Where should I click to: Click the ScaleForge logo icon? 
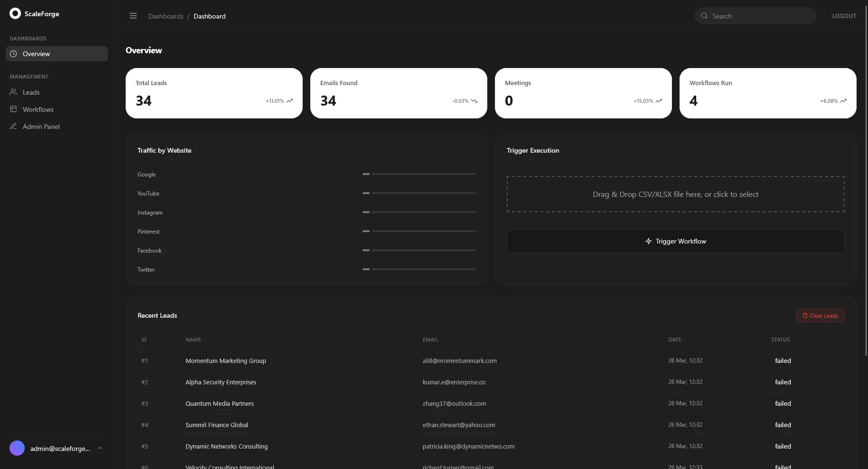(x=15, y=13)
